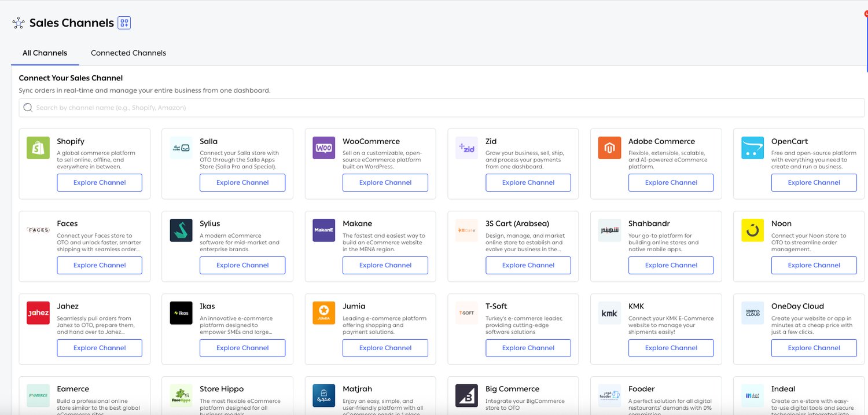
Task: Click the Indeal card title
Action: click(784, 389)
